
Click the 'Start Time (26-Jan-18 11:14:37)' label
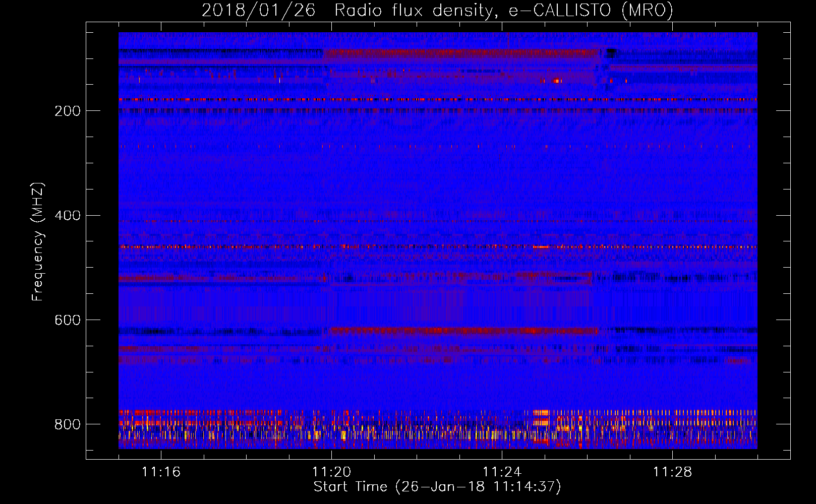click(437, 487)
